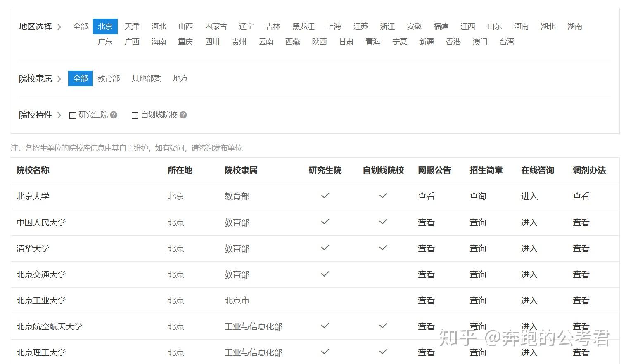This screenshot has width=626, height=364.
Task: Choose the 江苏 region filter
Action: [360, 26]
